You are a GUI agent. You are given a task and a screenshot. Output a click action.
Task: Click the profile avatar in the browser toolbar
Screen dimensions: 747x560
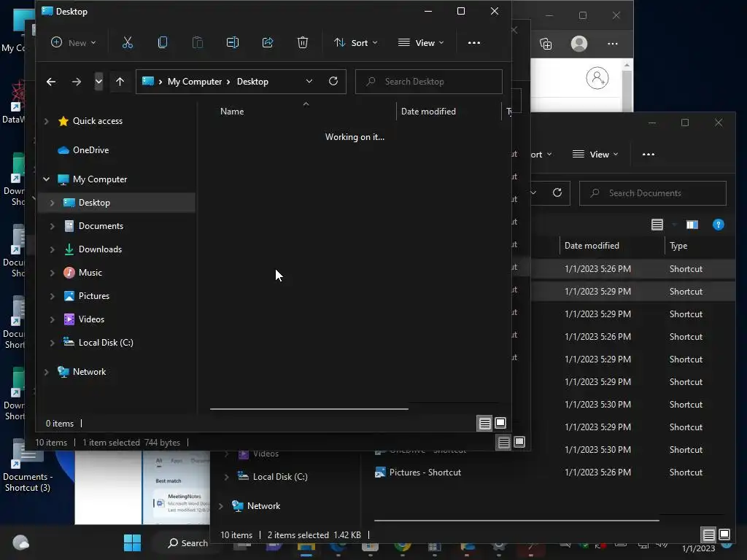click(578, 44)
